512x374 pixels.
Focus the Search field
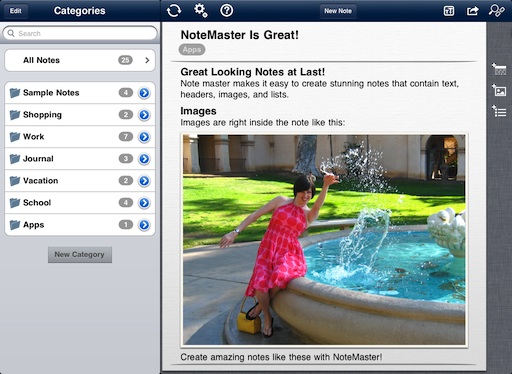[80, 33]
